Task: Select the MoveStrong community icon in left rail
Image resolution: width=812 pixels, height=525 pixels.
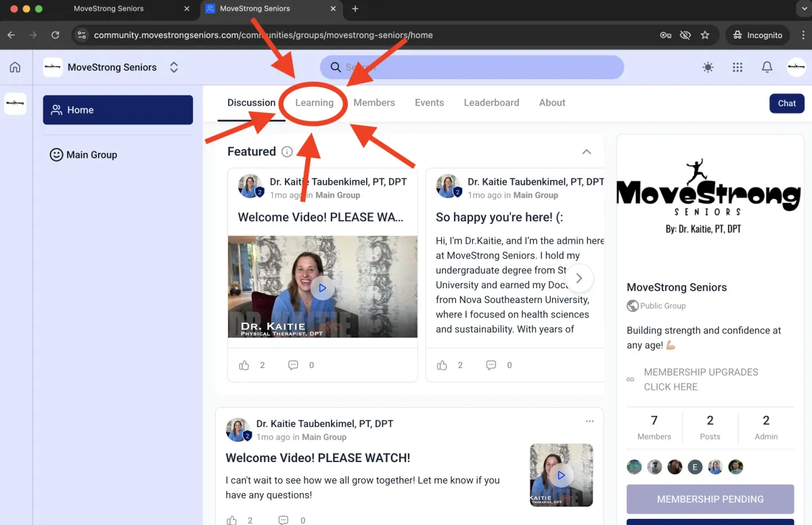Action: coord(15,104)
